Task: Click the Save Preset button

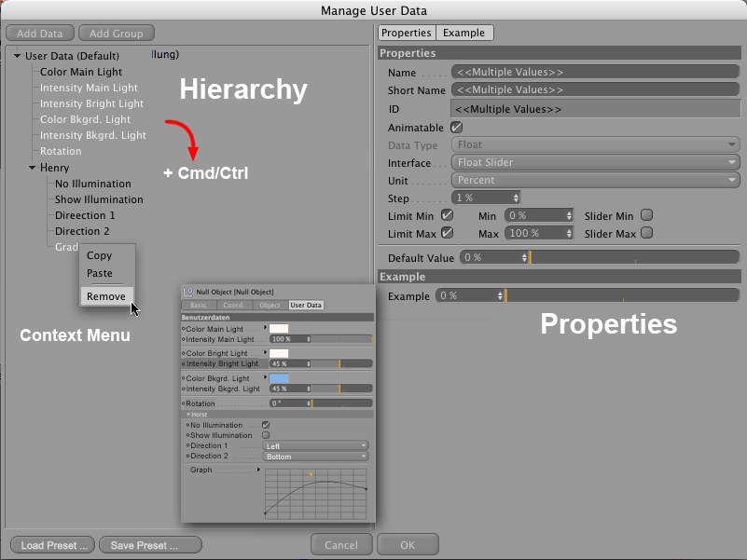Action: [x=150, y=545]
